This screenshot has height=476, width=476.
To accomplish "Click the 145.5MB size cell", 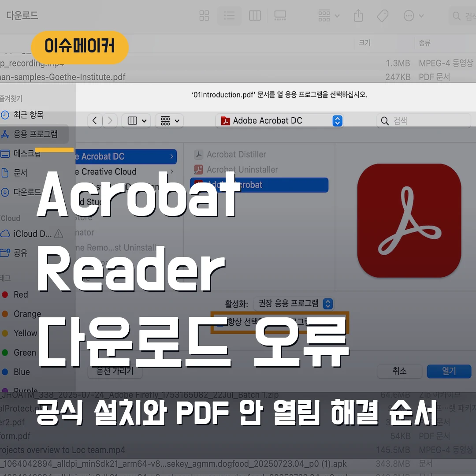I will coord(393,450).
